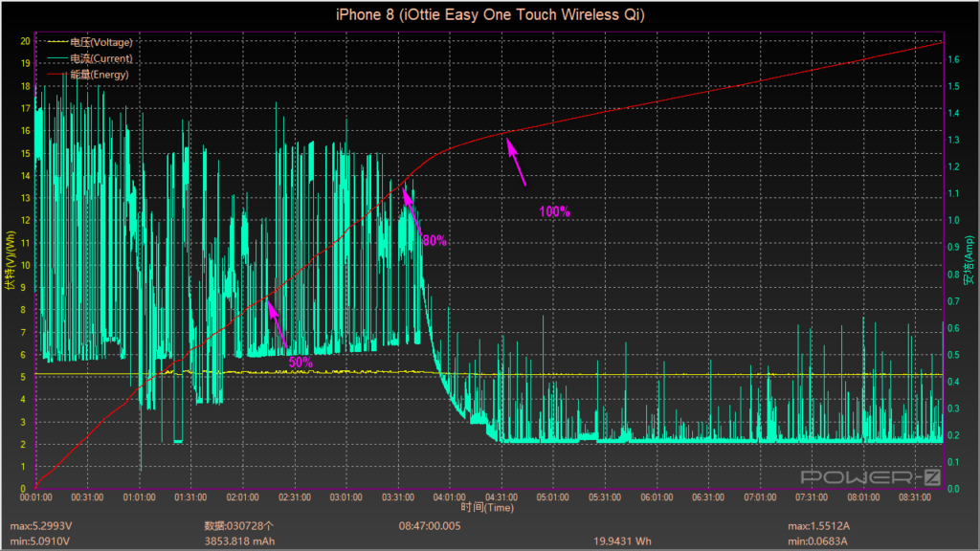
Task: Click the max:5.2993V voltage readout
Action: click(40, 526)
